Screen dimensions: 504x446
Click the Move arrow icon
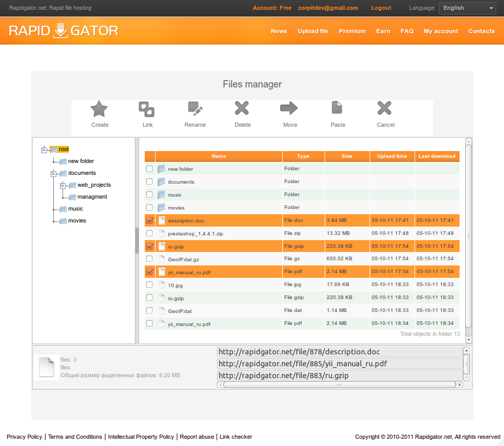[289, 108]
